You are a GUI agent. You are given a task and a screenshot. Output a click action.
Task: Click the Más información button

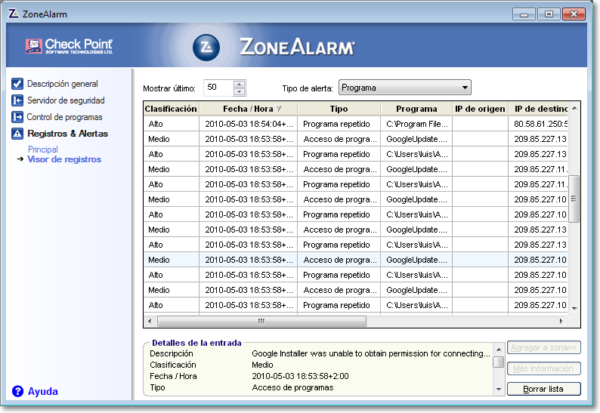click(544, 369)
